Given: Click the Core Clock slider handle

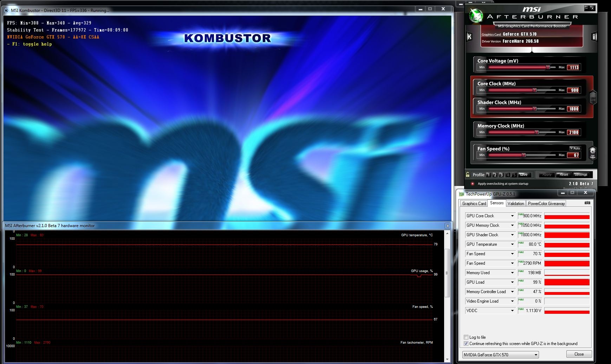Looking at the screenshot, I should pyautogui.click(x=535, y=90).
